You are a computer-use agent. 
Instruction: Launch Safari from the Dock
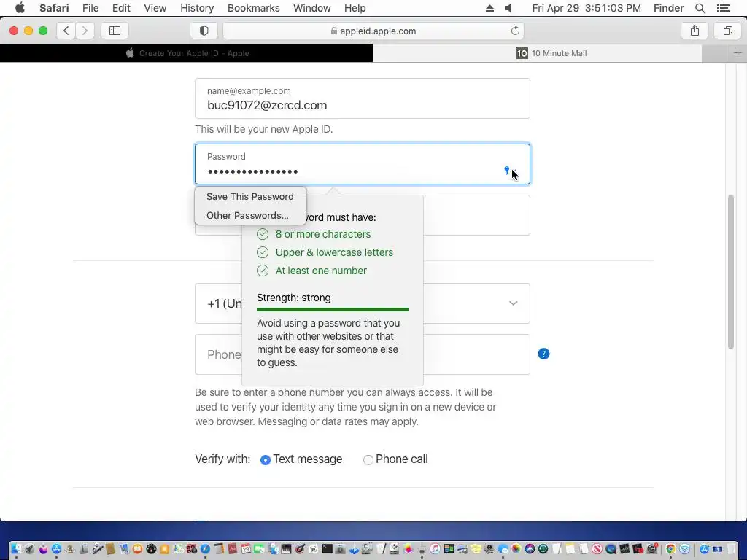(205, 548)
